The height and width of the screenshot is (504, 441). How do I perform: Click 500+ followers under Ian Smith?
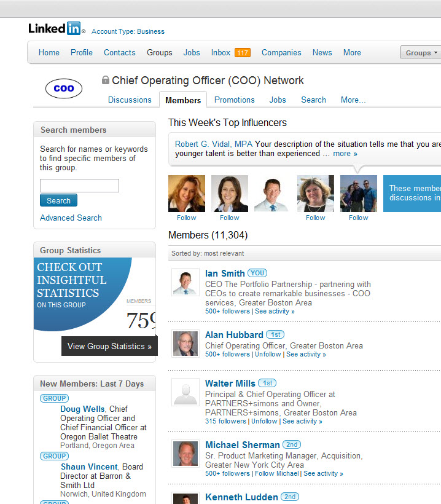pos(227,311)
